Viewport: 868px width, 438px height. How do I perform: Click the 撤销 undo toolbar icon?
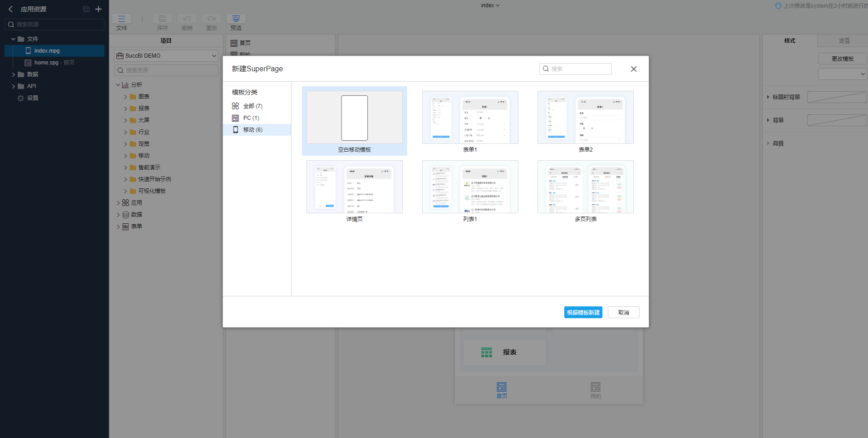pyautogui.click(x=187, y=19)
